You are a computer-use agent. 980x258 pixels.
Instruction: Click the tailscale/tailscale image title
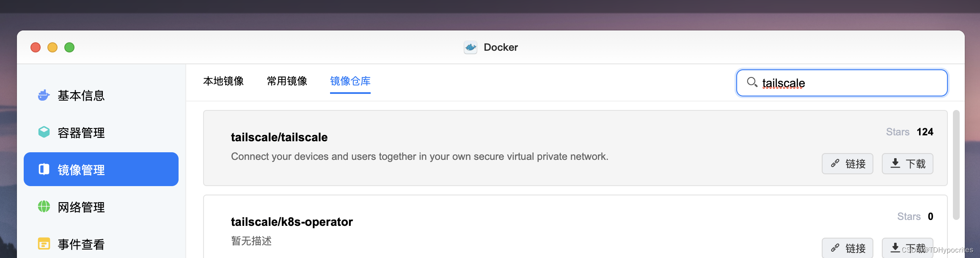point(279,137)
